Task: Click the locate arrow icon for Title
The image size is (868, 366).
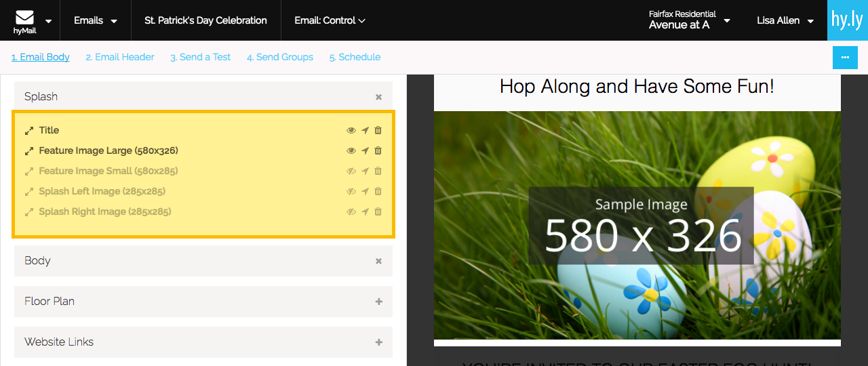Action: tap(365, 130)
